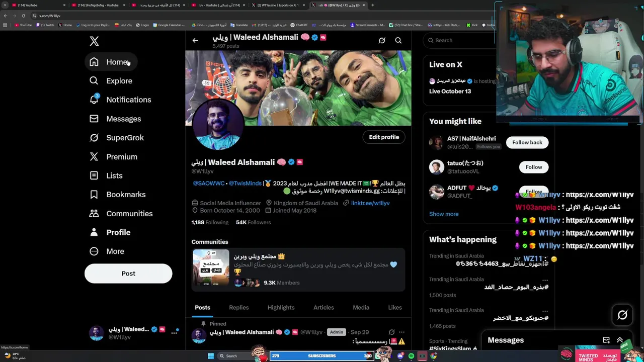
Task: Open the Kick bookmark
Action: click(x=472, y=25)
